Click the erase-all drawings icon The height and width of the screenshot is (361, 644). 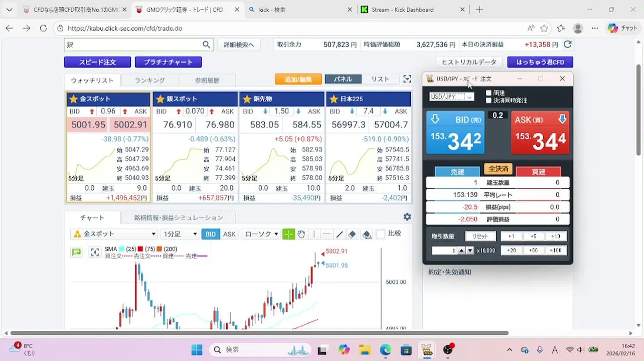tap(367, 234)
